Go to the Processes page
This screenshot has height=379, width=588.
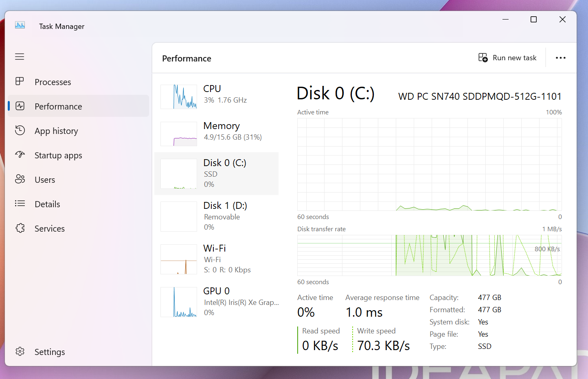(78, 82)
